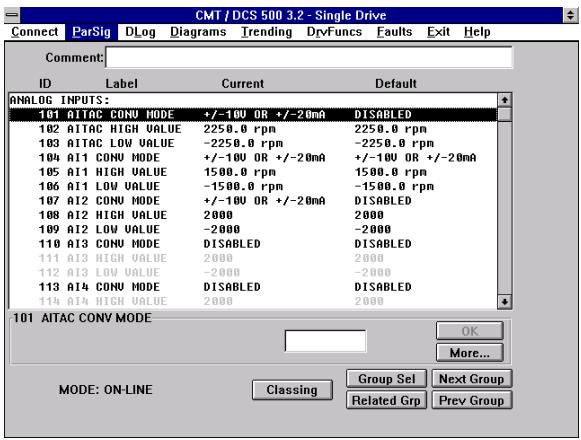Select row 107 AI2 CONV MODE
Screen dimensions: 581x440
point(253,201)
